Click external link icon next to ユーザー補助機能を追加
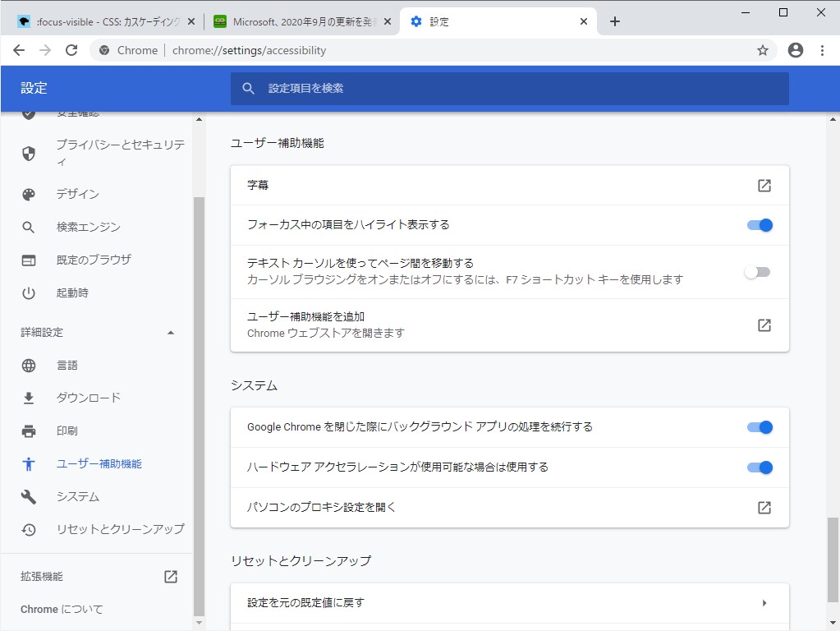840x631 pixels. [x=764, y=325]
